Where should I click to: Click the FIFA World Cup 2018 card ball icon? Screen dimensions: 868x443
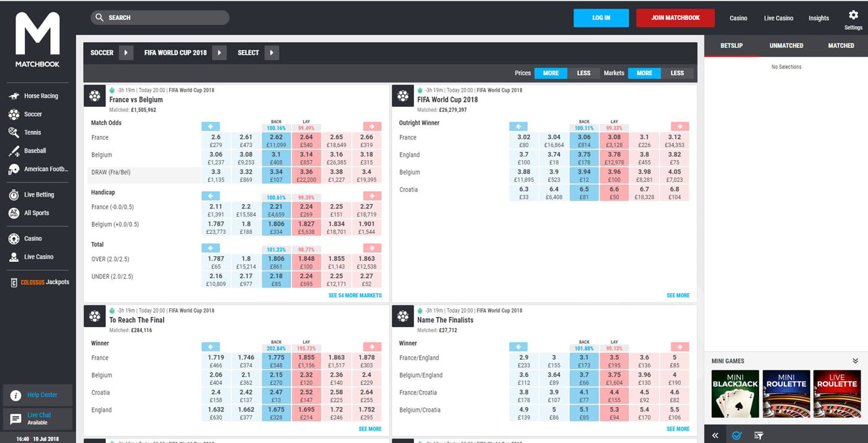click(403, 96)
